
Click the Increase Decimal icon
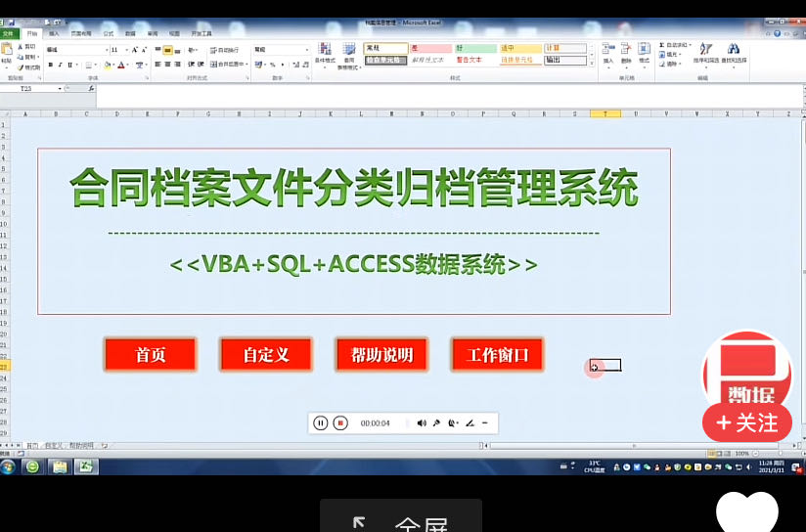click(295, 65)
